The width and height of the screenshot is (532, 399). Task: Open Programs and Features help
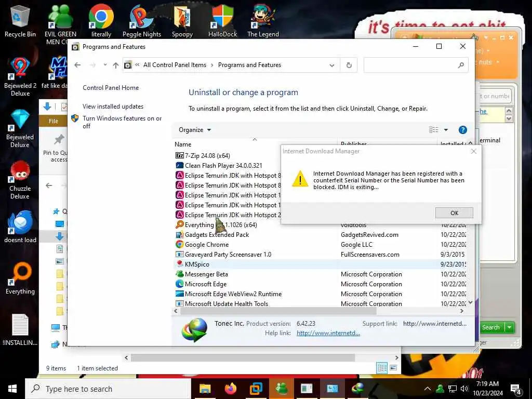pos(462,129)
